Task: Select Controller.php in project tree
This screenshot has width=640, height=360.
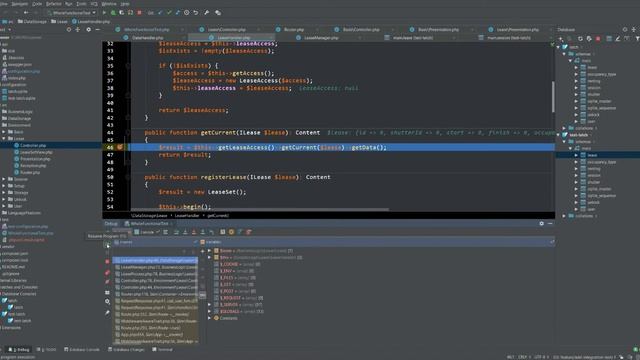Action: click(33, 145)
